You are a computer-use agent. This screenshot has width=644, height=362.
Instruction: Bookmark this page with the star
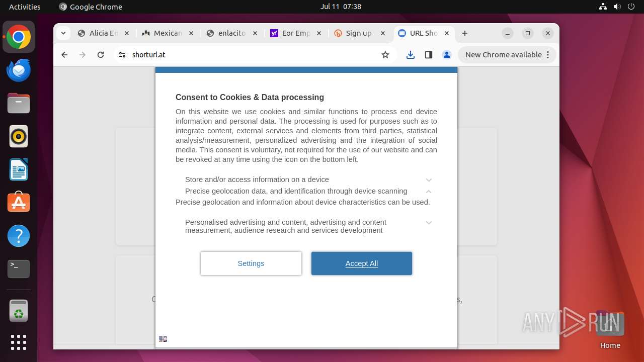385,55
